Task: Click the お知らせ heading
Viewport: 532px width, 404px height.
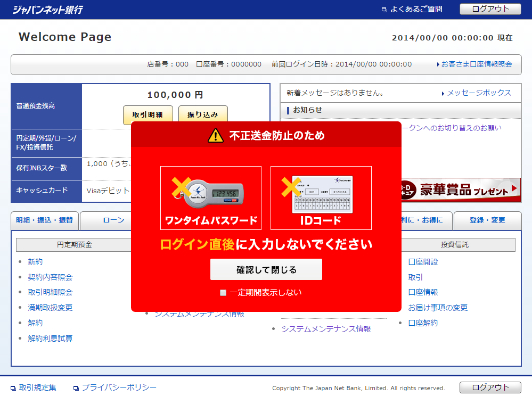Action: pos(307,110)
